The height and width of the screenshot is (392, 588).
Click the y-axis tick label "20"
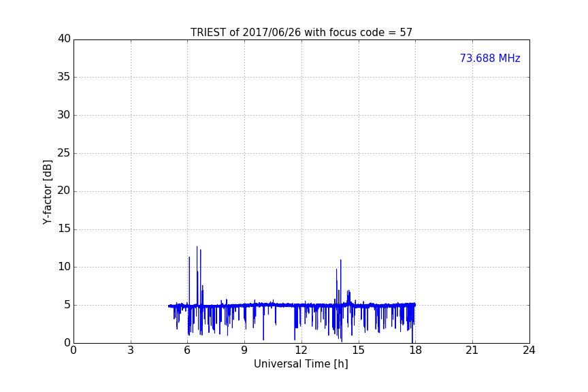click(x=64, y=191)
